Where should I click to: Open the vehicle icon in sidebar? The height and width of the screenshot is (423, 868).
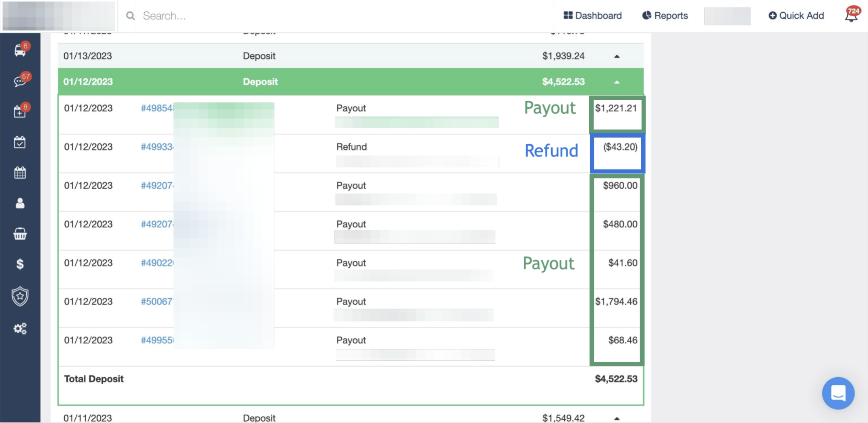click(20, 50)
